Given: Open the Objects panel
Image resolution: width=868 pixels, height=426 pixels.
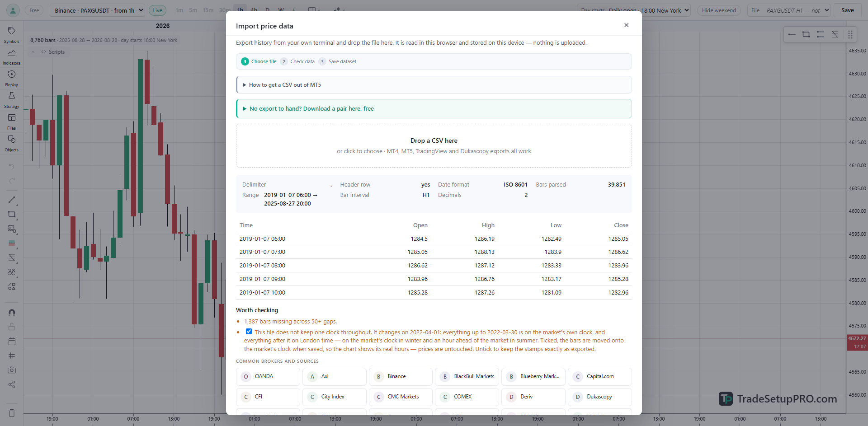Looking at the screenshot, I should 11,143.
